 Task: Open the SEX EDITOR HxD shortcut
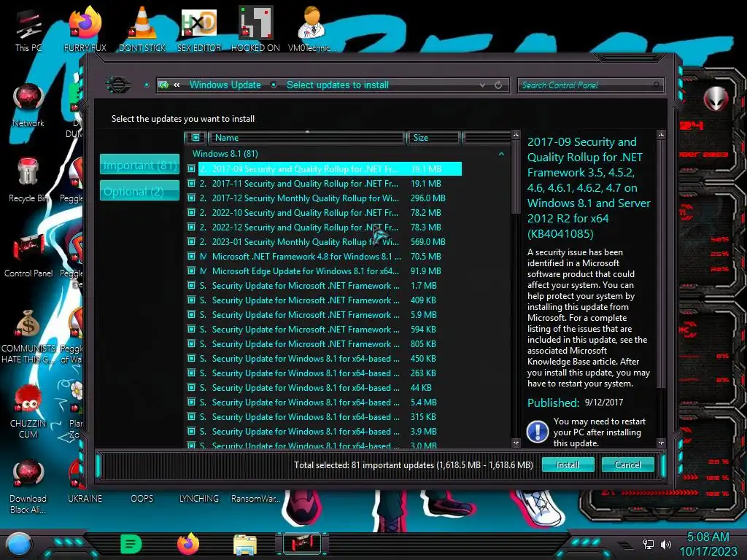pyautogui.click(x=198, y=30)
